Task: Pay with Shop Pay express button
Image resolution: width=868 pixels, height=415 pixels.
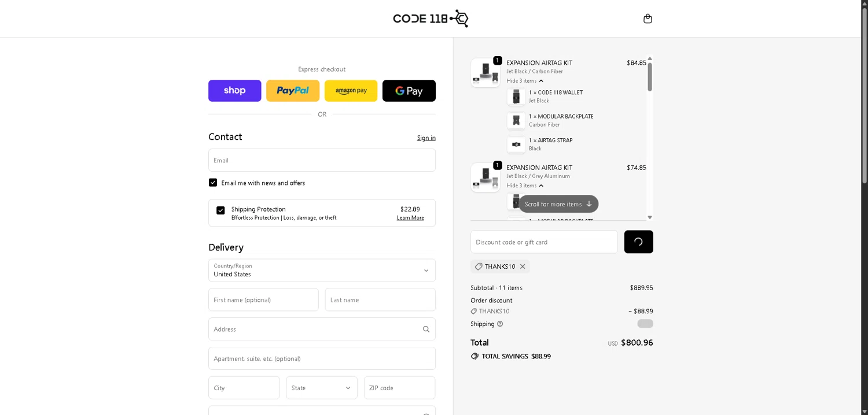Action: (x=234, y=91)
